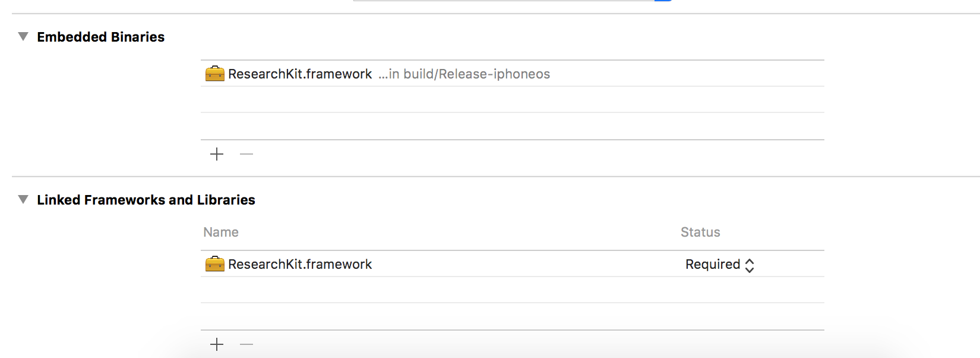Click the Status column header
980x358 pixels.
(x=700, y=233)
